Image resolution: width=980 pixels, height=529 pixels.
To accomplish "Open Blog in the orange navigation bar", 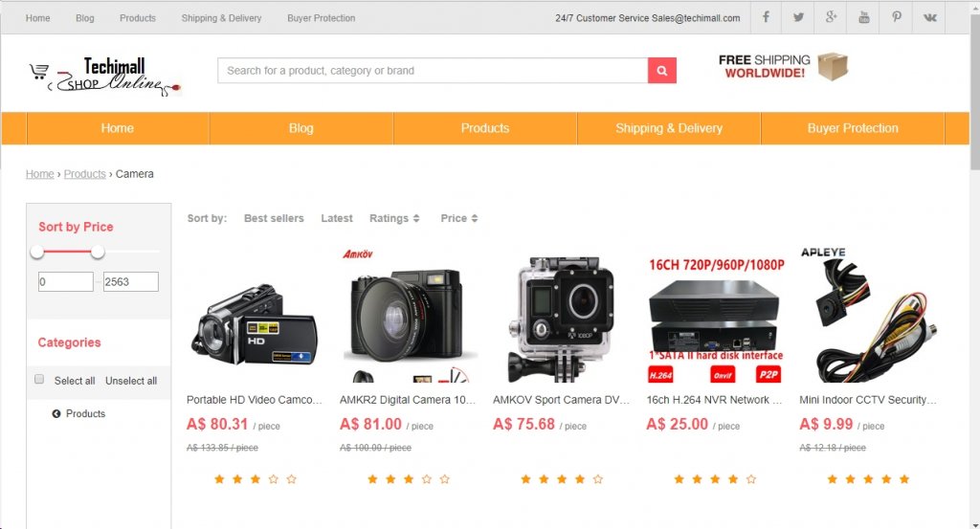I will [x=301, y=128].
